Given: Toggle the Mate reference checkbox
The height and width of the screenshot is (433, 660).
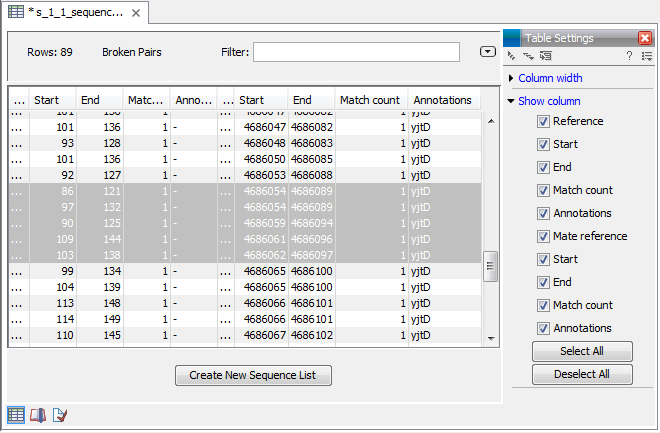Looking at the screenshot, I should pos(543,236).
